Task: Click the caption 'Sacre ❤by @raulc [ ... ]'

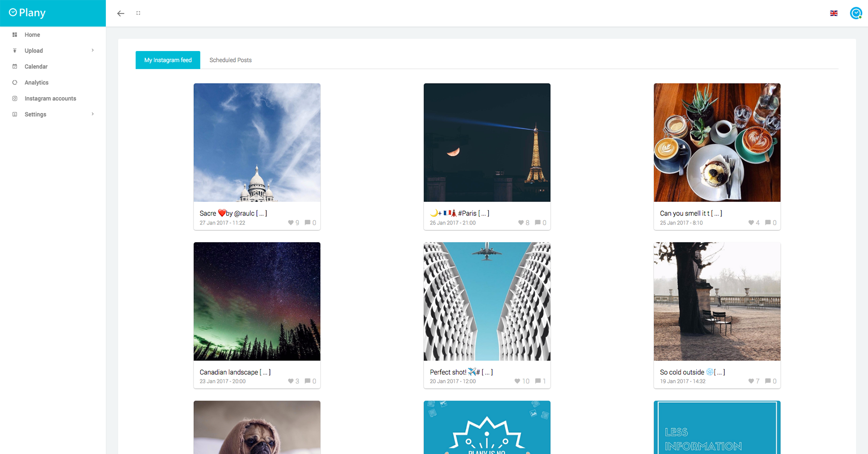Action: [233, 213]
